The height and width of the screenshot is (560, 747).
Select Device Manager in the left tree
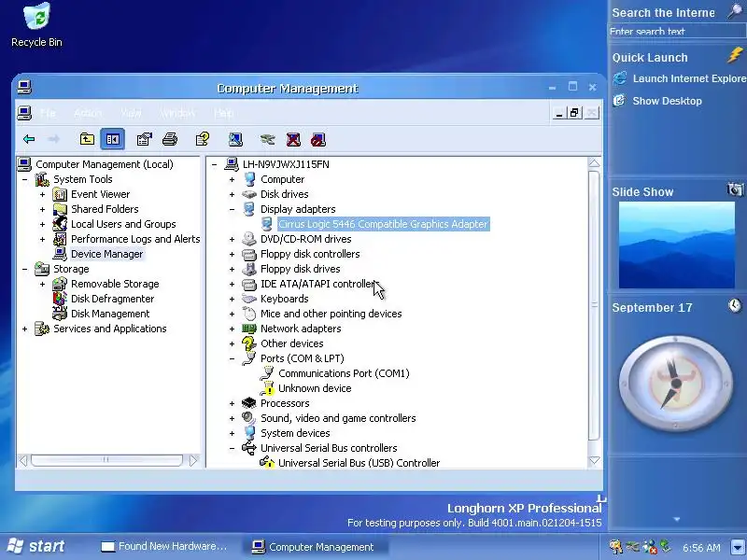[106, 254]
